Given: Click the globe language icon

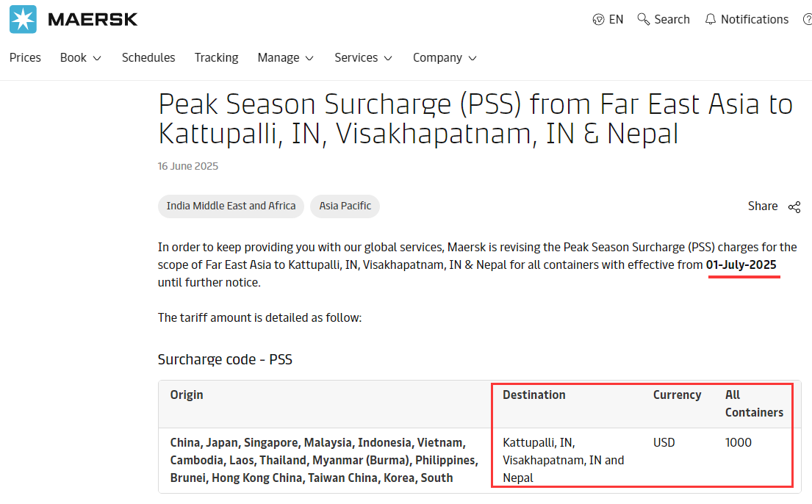Looking at the screenshot, I should coord(598,20).
